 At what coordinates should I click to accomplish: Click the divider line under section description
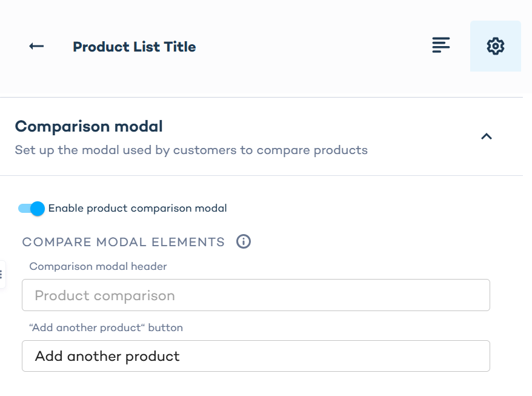261,176
